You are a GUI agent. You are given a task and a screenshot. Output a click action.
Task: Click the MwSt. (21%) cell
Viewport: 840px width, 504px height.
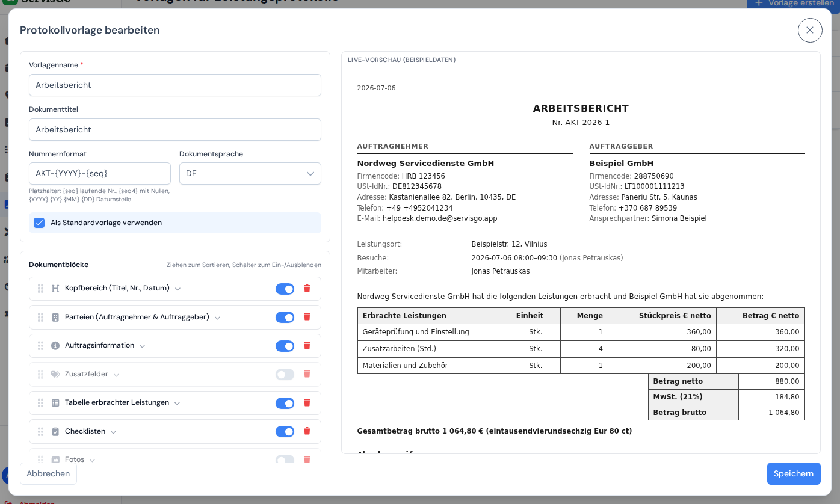(693, 397)
